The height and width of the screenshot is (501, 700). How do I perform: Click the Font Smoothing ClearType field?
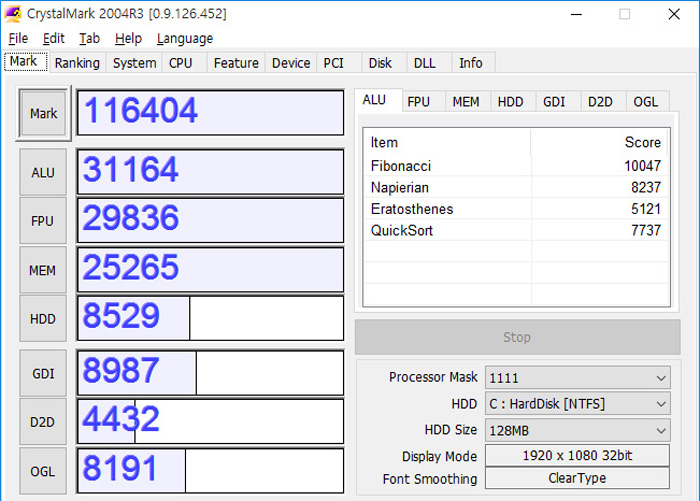point(577,479)
